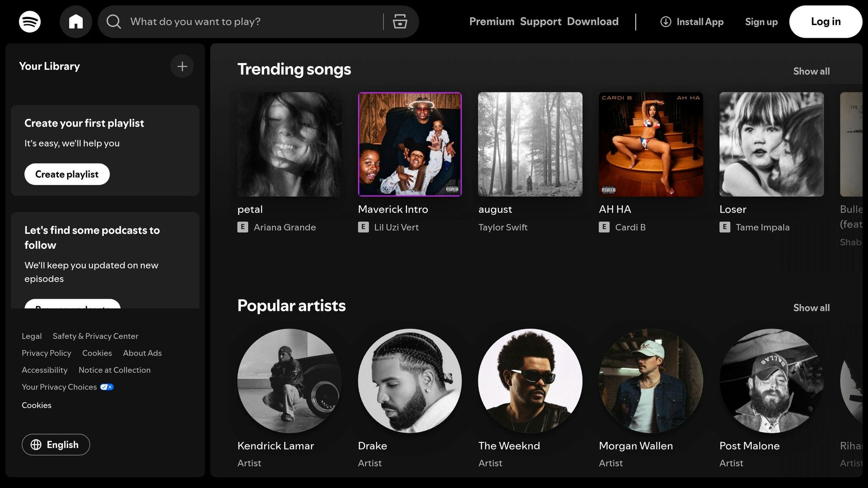Click the Log in button

(825, 22)
